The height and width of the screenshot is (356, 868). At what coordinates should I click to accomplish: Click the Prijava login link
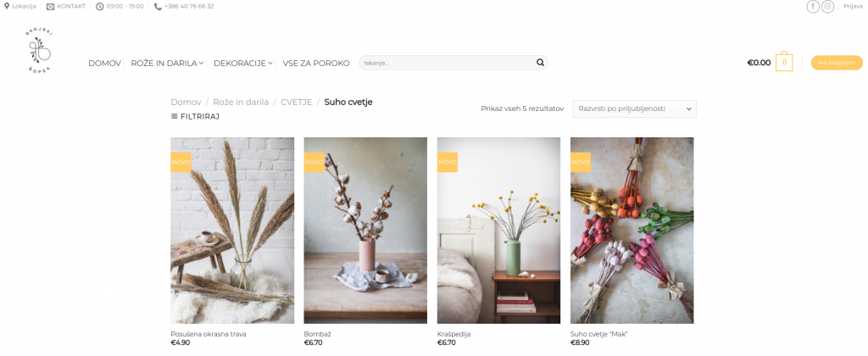coord(853,7)
